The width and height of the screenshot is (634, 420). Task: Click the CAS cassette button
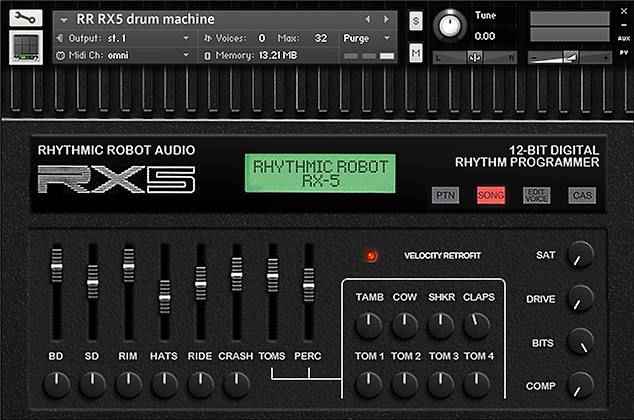pyautogui.click(x=582, y=196)
